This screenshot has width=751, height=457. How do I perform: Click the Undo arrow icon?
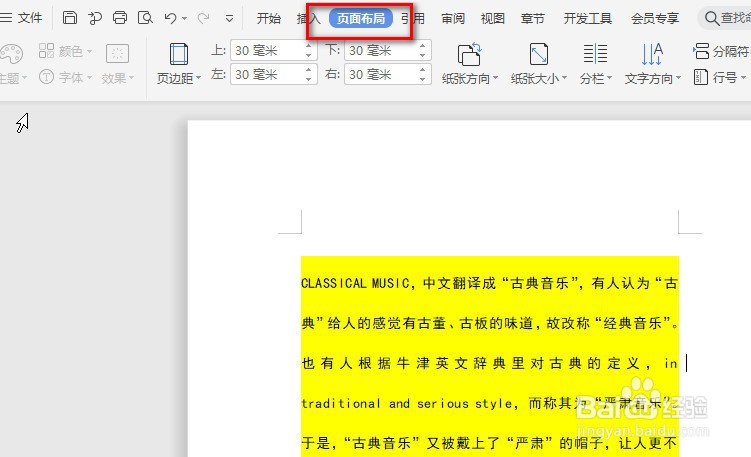[x=171, y=18]
